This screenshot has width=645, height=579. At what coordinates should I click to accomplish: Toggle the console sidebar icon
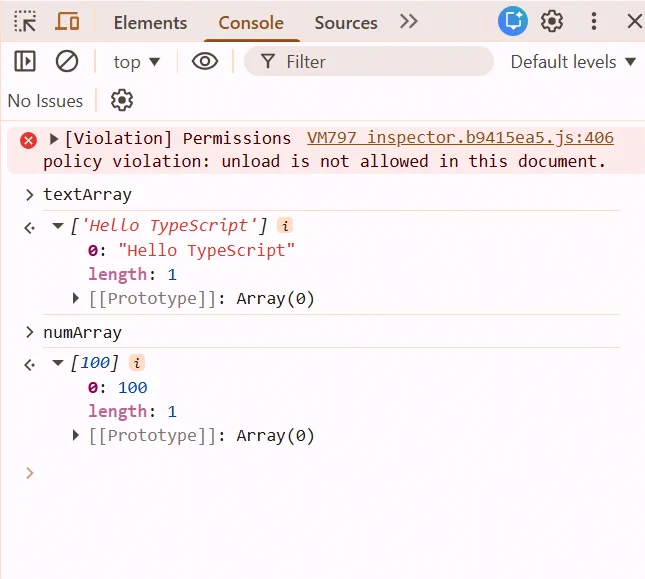25,62
